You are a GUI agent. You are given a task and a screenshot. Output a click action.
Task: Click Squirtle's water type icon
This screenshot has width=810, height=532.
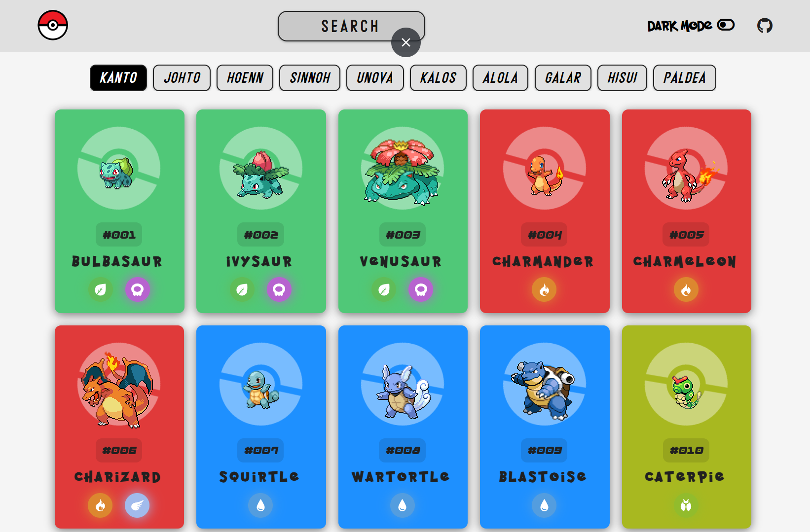[260, 505]
